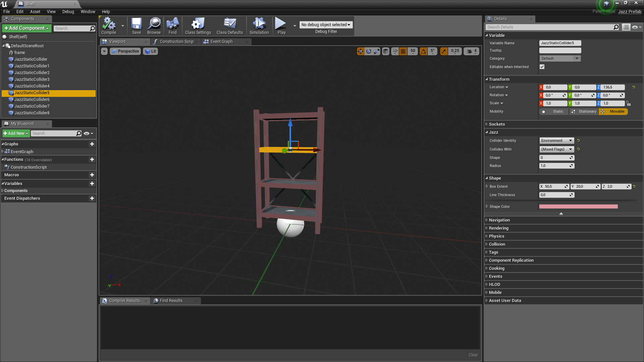Open grid snap size 50 dropdown
Image resolution: width=644 pixels, height=362 pixels.
tap(413, 51)
